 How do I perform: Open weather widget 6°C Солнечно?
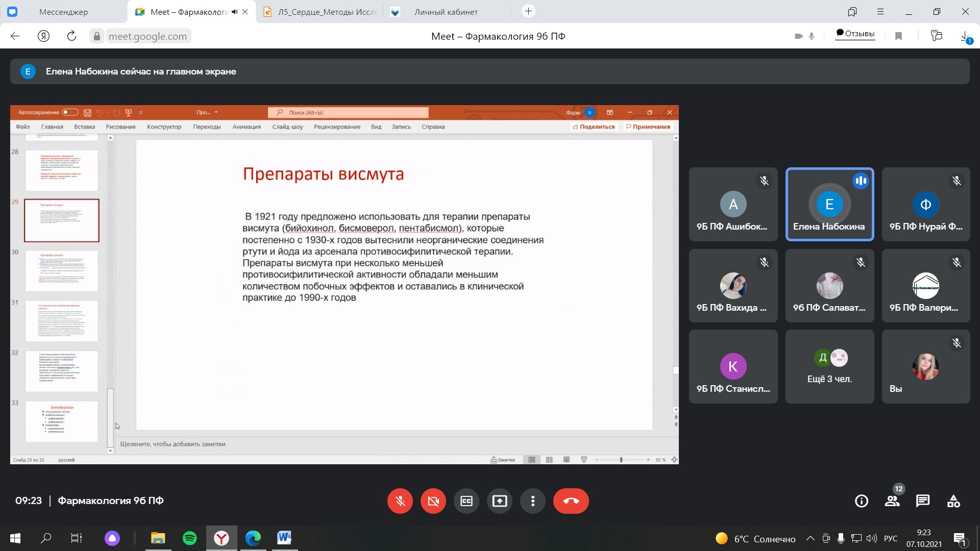click(x=756, y=539)
